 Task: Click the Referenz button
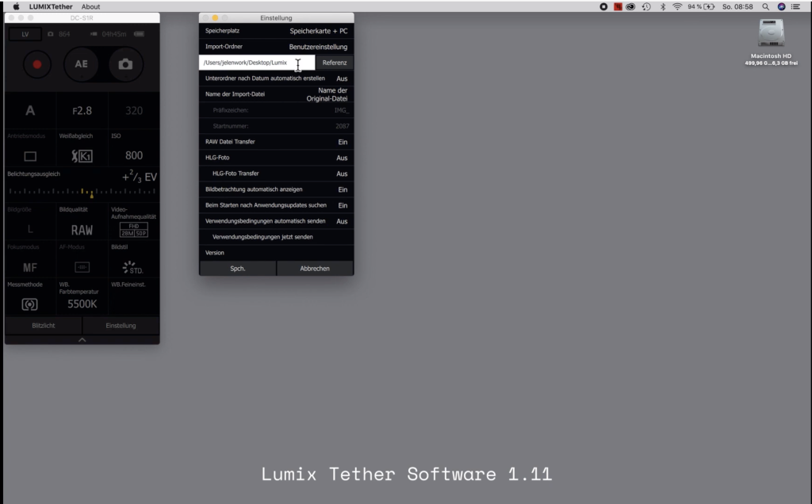(x=334, y=63)
